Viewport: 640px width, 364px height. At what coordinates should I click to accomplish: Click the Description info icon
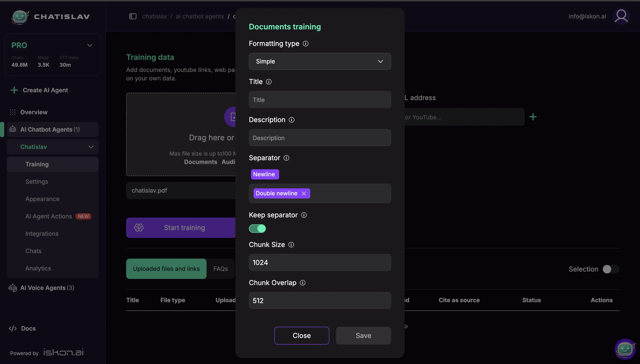[x=291, y=120]
